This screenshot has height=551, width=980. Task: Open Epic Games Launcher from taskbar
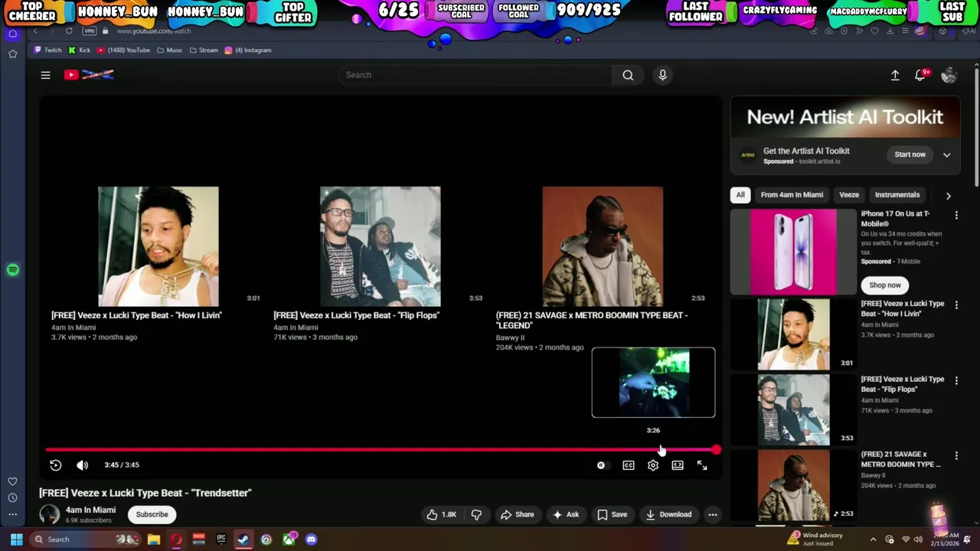click(221, 540)
